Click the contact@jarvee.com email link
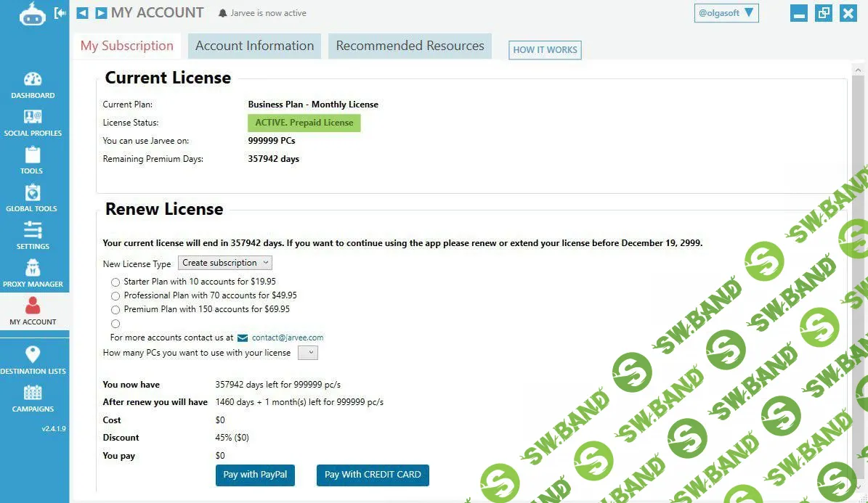The image size is (868, 503). 288,338
